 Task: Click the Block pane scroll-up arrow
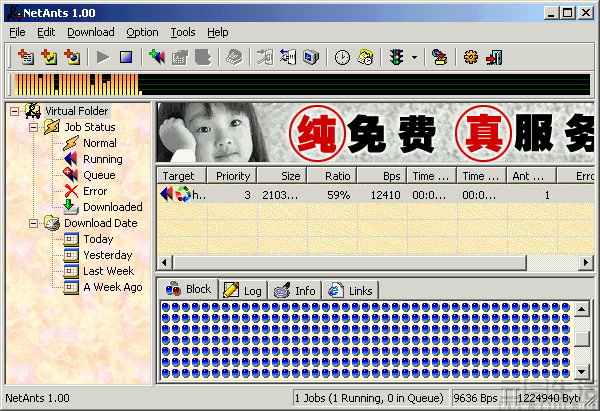click(x=582, y=309)
